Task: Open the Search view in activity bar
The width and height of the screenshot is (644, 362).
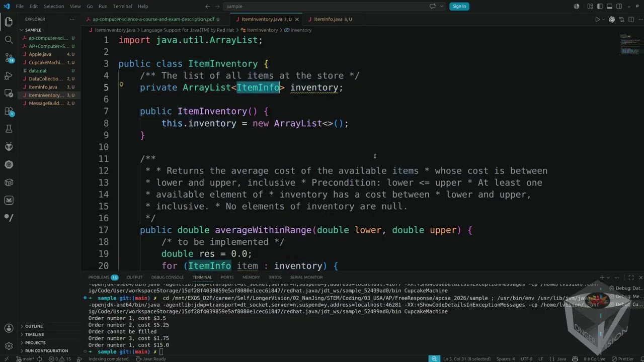Action: 9,39
